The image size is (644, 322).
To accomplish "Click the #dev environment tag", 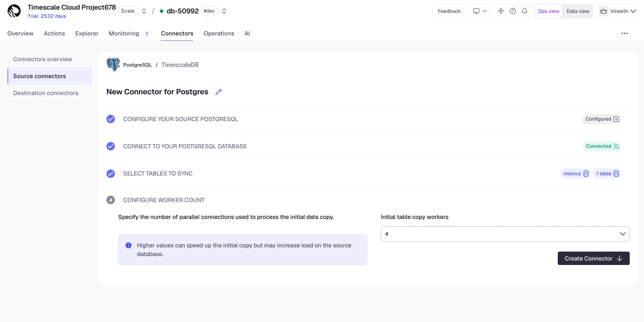I will 209,11.
